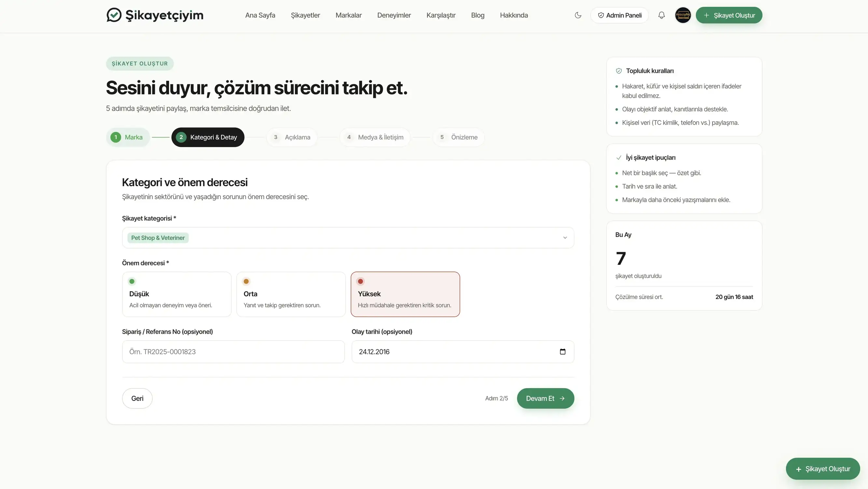
Task: Click calendar icon in Olay tarihi field
Action: coord(562,352)
